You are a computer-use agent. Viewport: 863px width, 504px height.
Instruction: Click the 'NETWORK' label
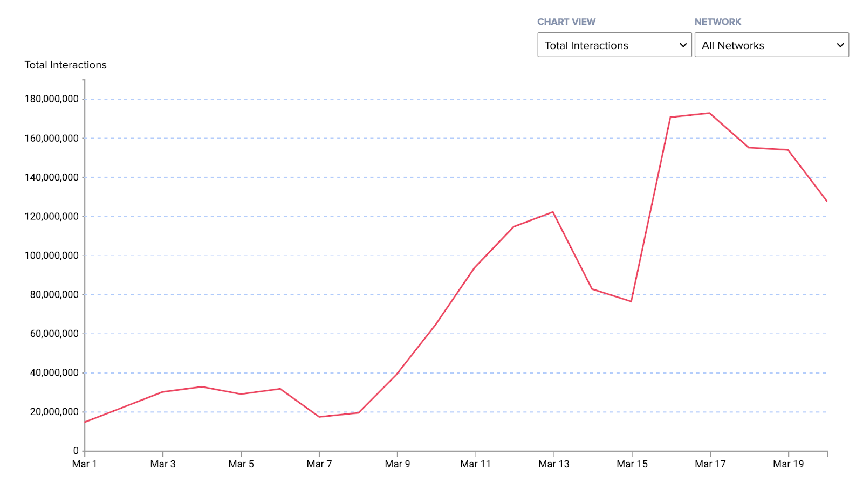point(718,22)
